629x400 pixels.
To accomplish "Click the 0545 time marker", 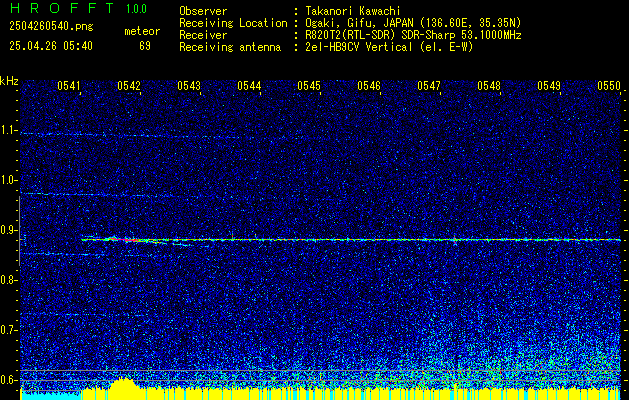I will 309,85.
